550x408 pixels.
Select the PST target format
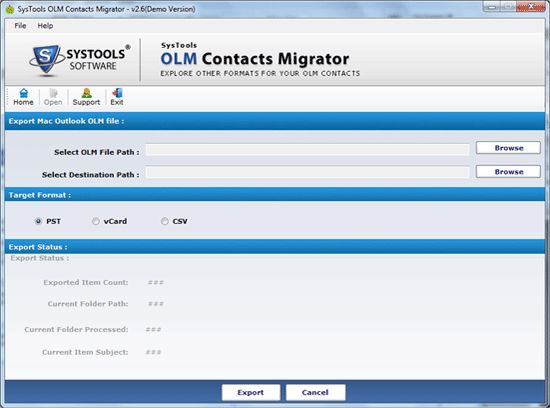(38, 221)
